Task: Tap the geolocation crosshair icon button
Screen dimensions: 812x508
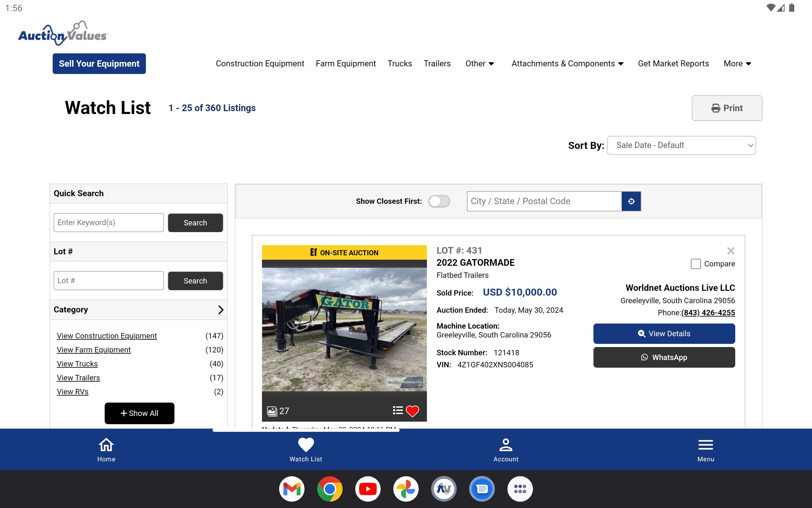Action: pos(631,201)
